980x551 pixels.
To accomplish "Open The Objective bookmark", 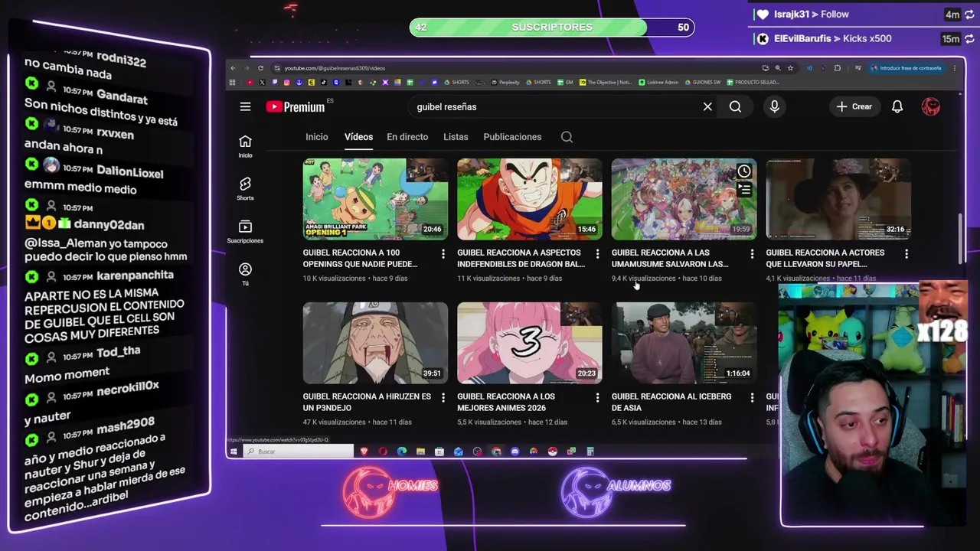I will click(x=606, y=82).
